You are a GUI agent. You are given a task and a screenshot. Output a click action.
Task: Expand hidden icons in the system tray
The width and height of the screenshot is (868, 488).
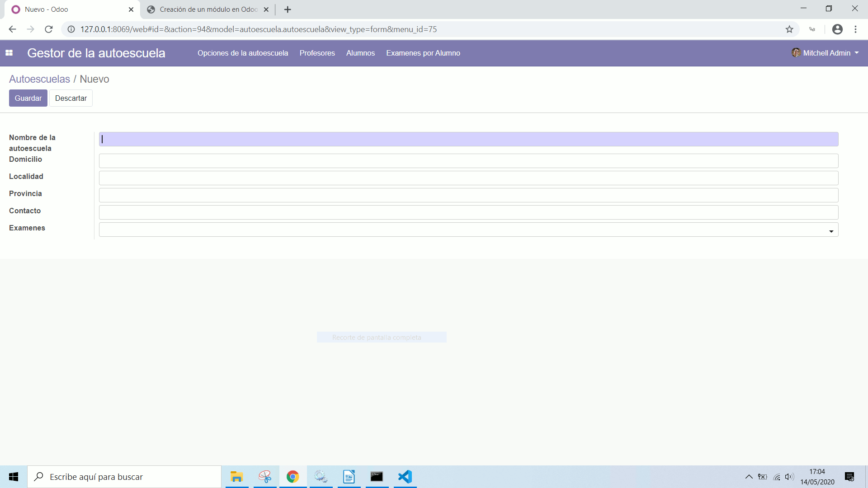tap(749, 477)
